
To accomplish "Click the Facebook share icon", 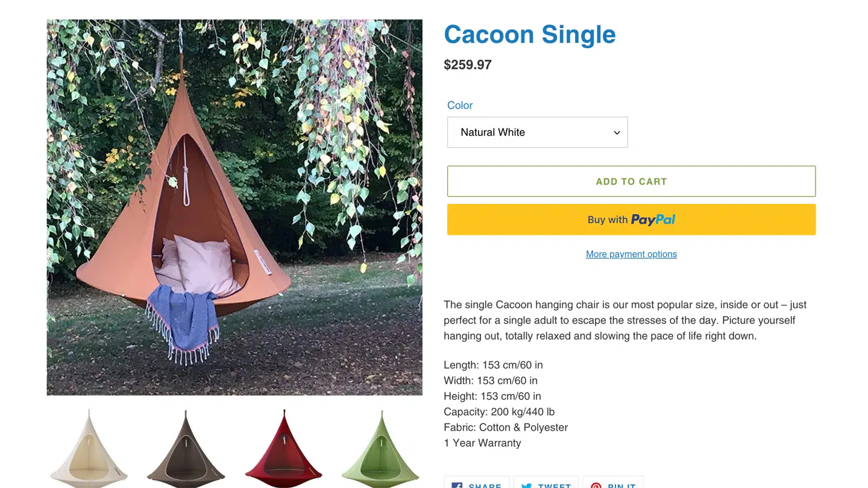I will [456, 486].
